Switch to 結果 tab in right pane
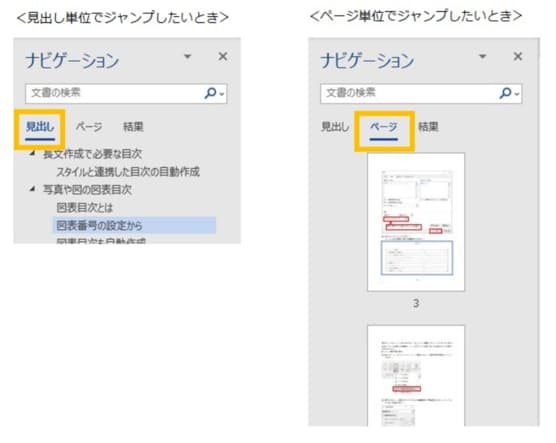The image size is (556, 443). click(428, 127)
